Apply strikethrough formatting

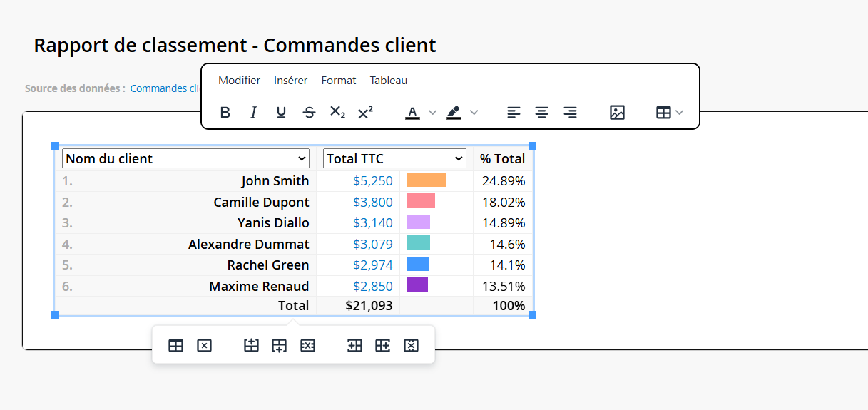[309, 113]
